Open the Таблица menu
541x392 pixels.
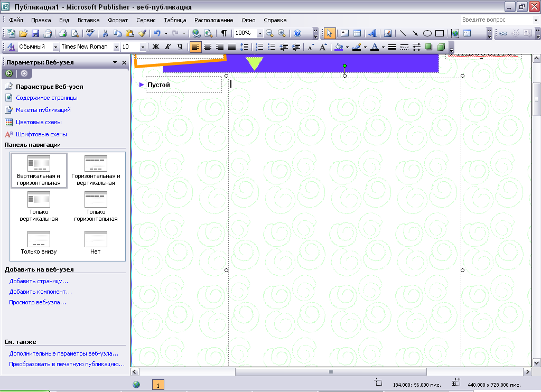tap(175, 20)
